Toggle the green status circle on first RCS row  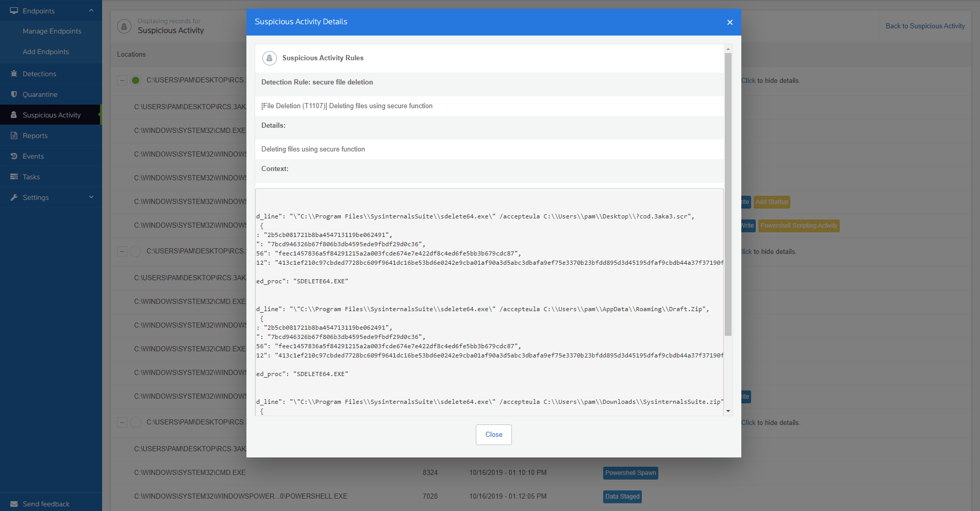pos(136,80)
